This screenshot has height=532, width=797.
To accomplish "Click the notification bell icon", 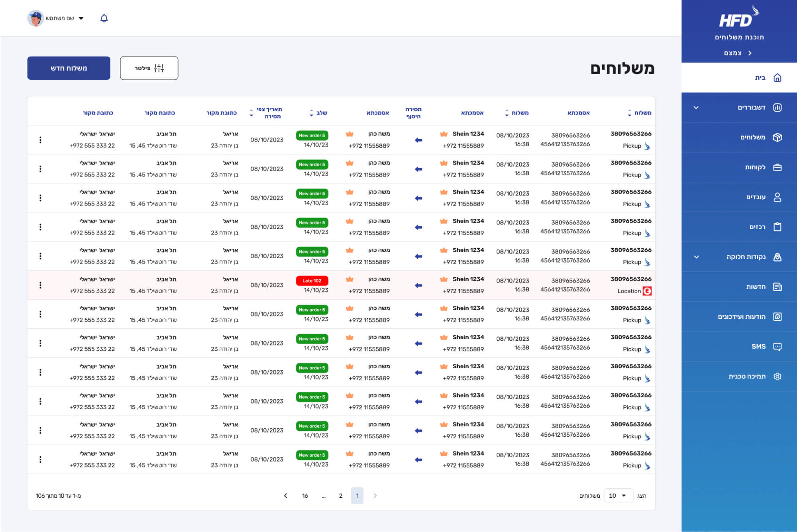I will point(104,18).
